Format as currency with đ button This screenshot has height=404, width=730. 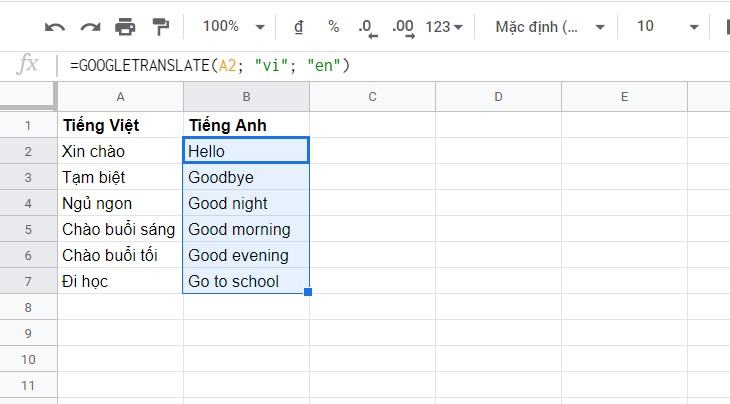(298, 27)
